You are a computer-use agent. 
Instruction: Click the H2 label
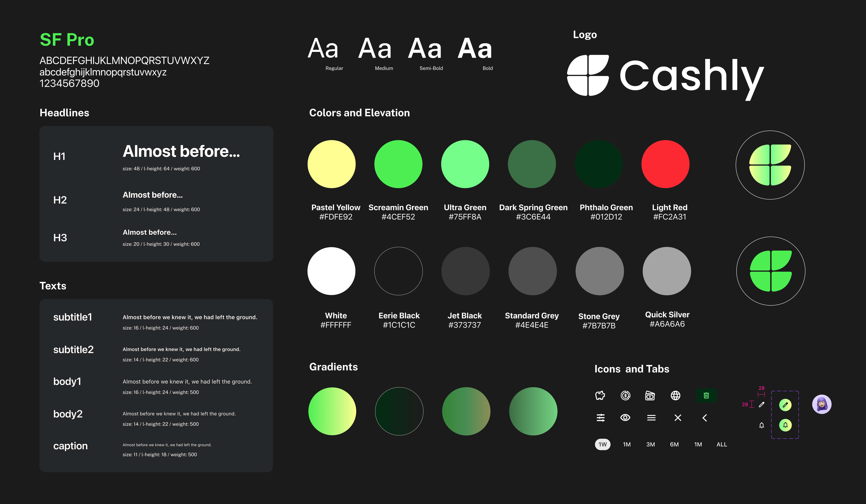[60, 200]
